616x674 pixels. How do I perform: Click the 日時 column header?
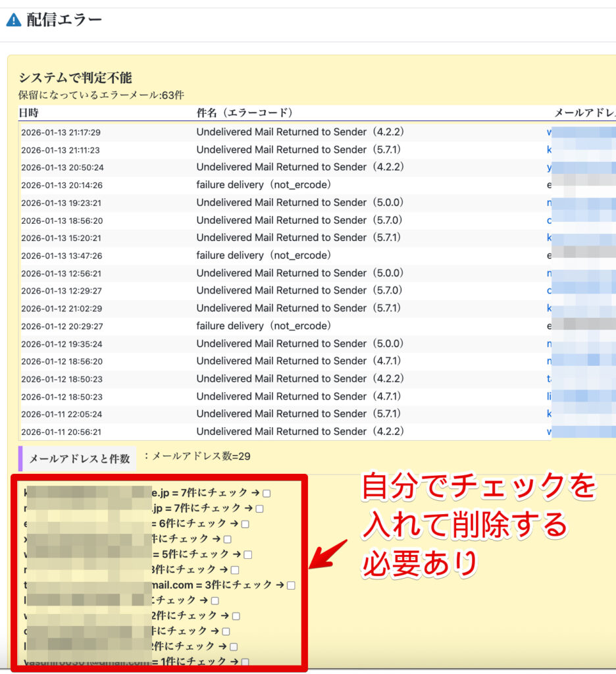(x=28, y=113)
